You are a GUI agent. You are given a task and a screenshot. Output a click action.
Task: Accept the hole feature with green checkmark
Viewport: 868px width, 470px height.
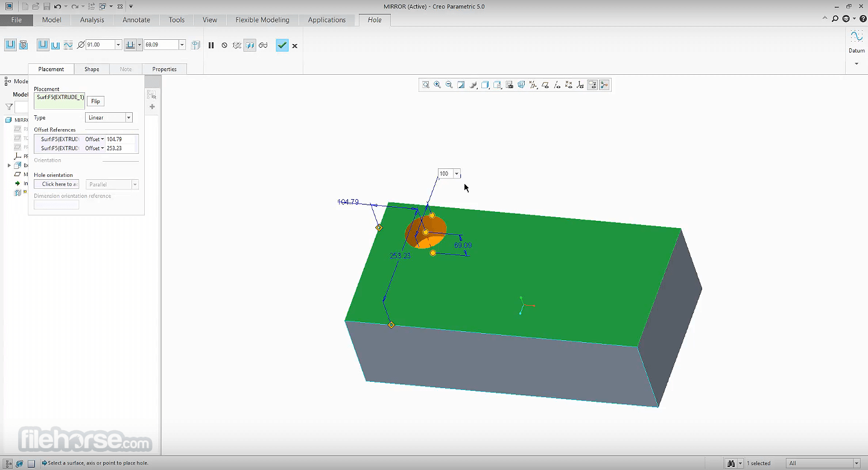coord(282,45)
